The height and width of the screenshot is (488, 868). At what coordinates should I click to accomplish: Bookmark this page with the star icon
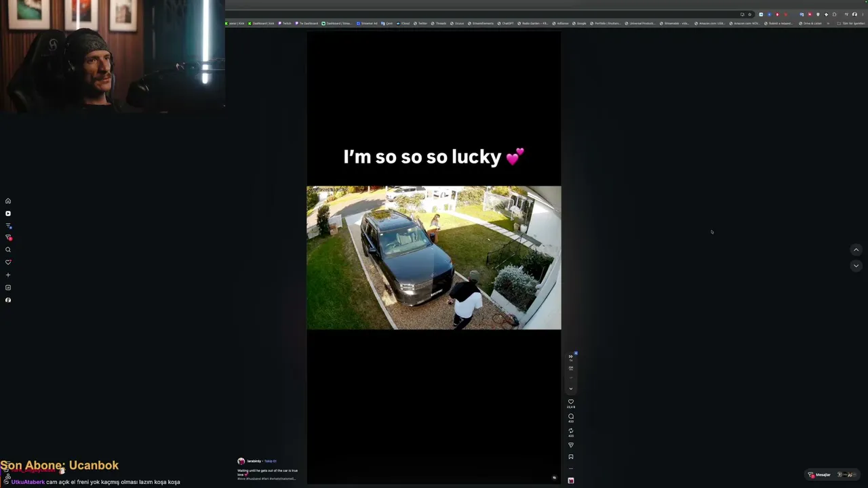point(749,14)
